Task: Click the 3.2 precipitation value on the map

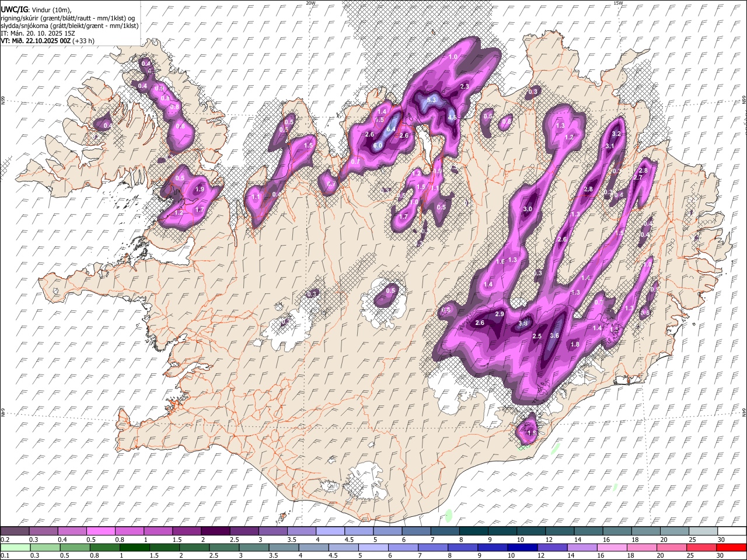Action: coord(616,134)
